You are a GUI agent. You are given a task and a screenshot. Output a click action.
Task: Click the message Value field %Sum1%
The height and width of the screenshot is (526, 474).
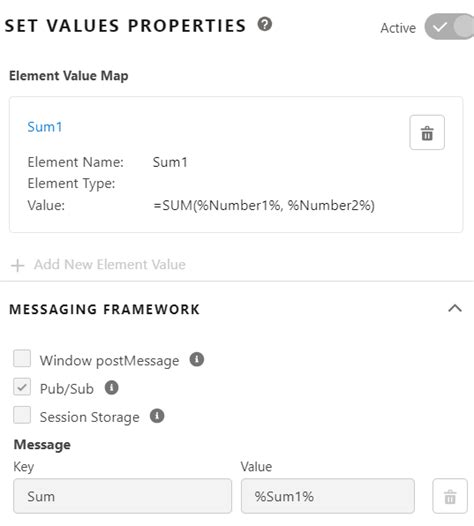pos(328,496)
